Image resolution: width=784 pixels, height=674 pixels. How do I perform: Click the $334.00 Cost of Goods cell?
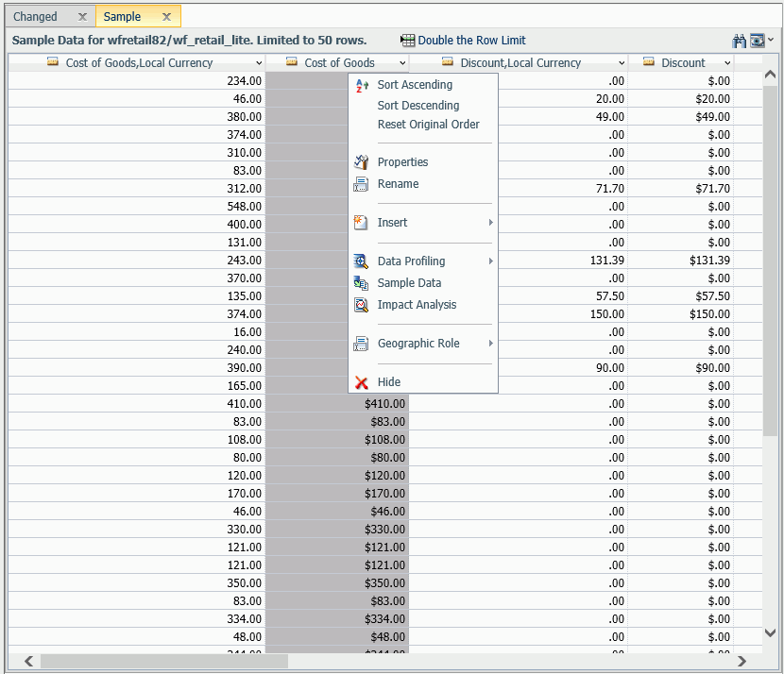point(337,619)
